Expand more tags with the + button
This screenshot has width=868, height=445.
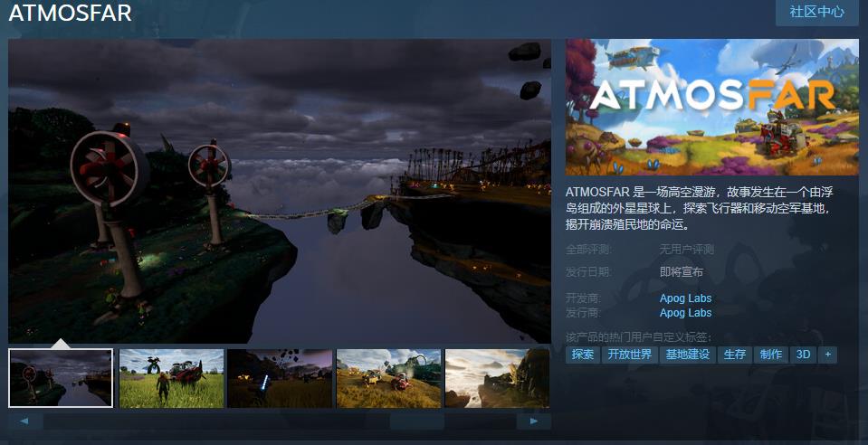click(826, 355)
